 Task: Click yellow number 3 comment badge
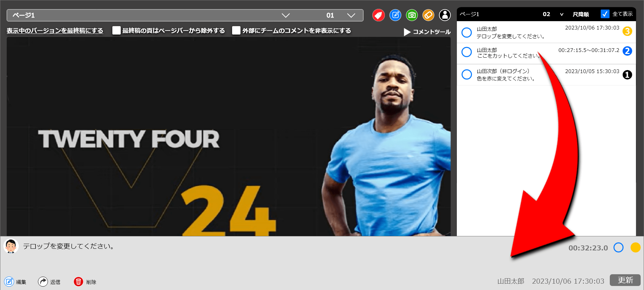tap(627, 31)
